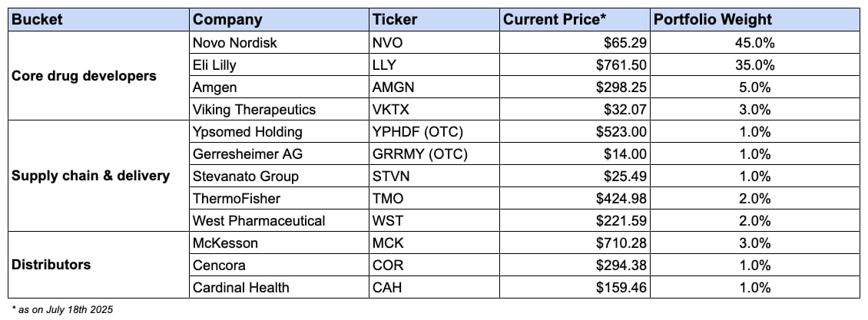Select the Core drug developers cell

pos(98,76)
